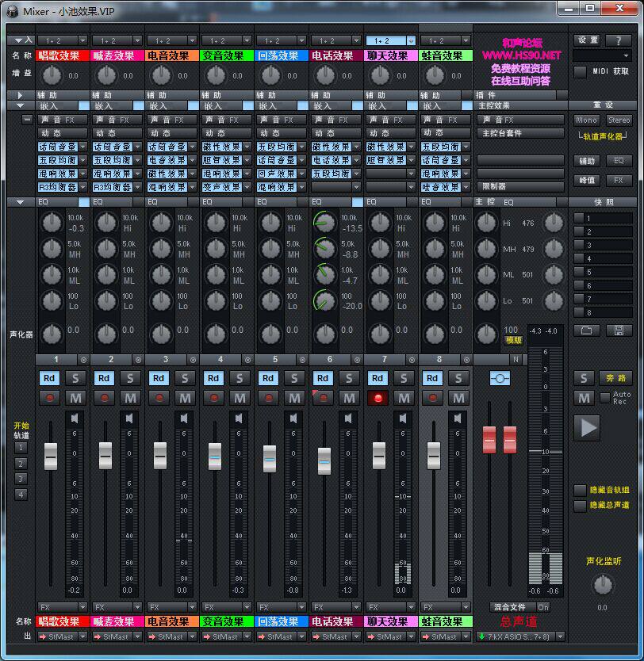Click the 峰值 peak button

pos(586,181)
